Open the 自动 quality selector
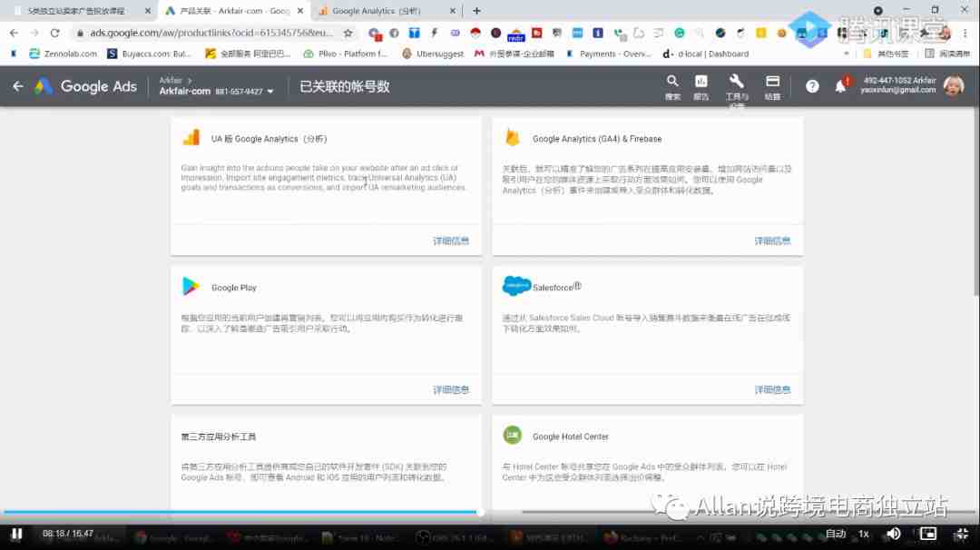Viewport: 980px width, 550px height. pyautogui.click(x=836, y=534)
